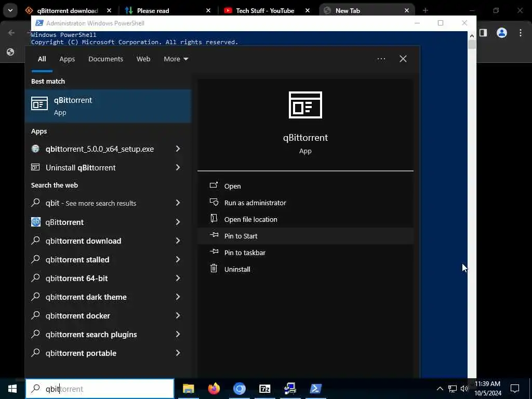Click the PowerShell window vertical scrollbar thumb
Image resolution: width=532 pixels, height=399 pixels.
click(472, 45)
